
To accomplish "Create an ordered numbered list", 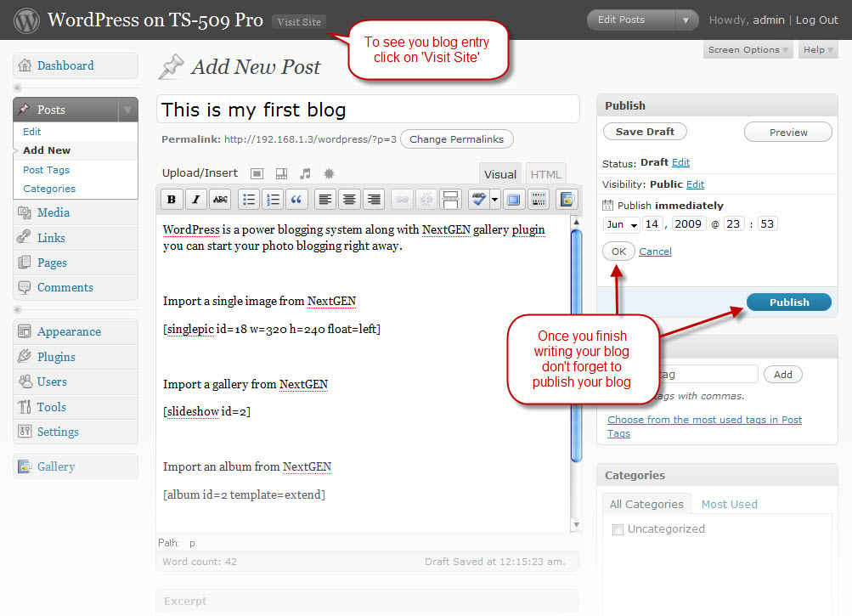I will point(273,200).
